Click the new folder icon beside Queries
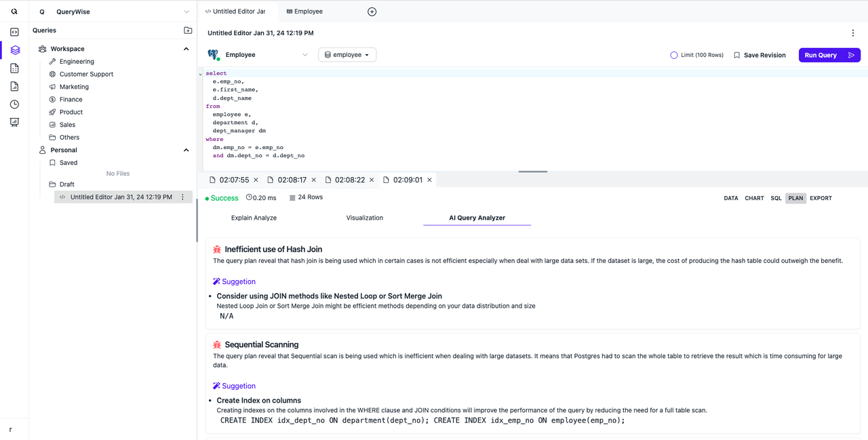868x440 pixels. [x=188, y=31]
